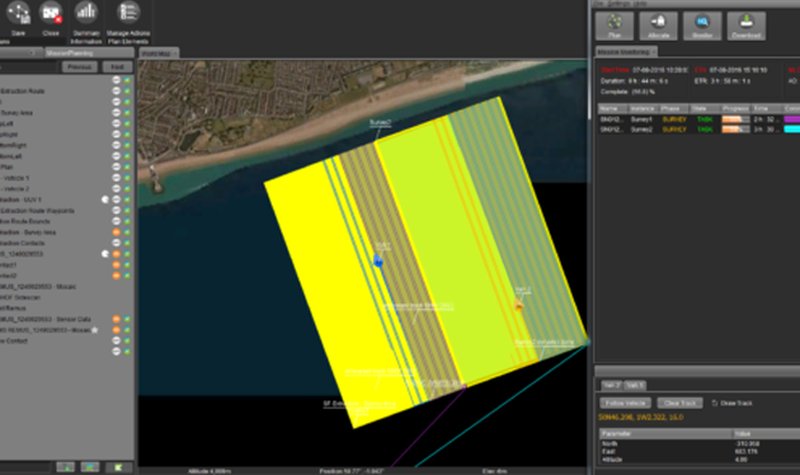Viewport: 800px width, 475px height.
Task: Open Summary Information
Action: (87, 14)
